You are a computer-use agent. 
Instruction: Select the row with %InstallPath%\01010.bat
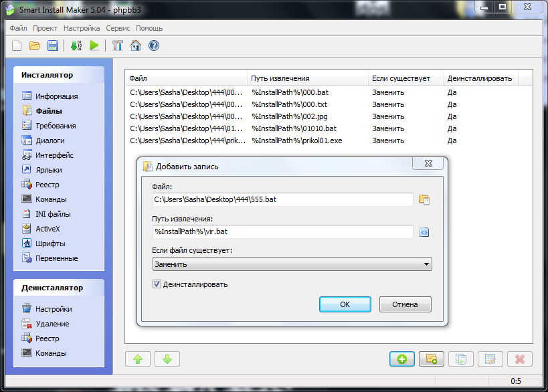329,128
